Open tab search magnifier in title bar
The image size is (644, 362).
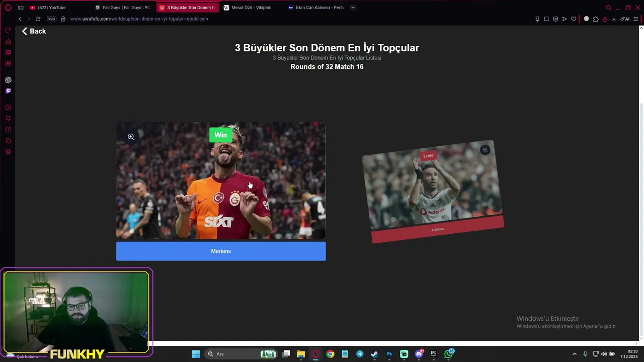(x=608, y=8)
